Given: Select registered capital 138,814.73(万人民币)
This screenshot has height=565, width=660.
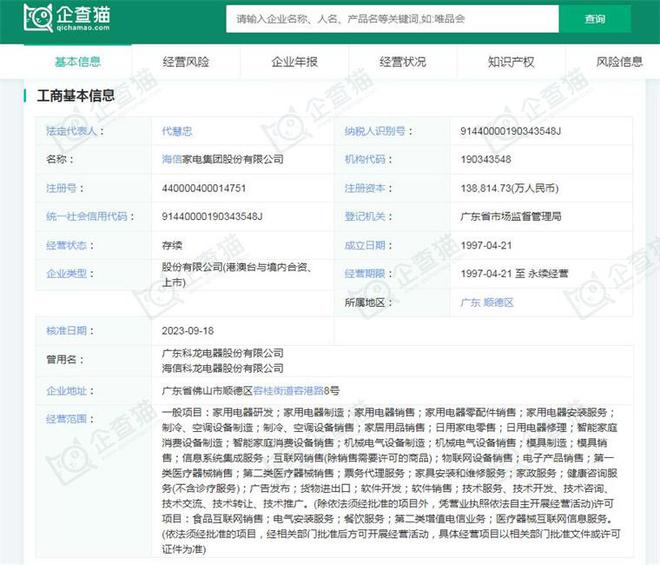Looking at the screenshot, I should 509,188.
